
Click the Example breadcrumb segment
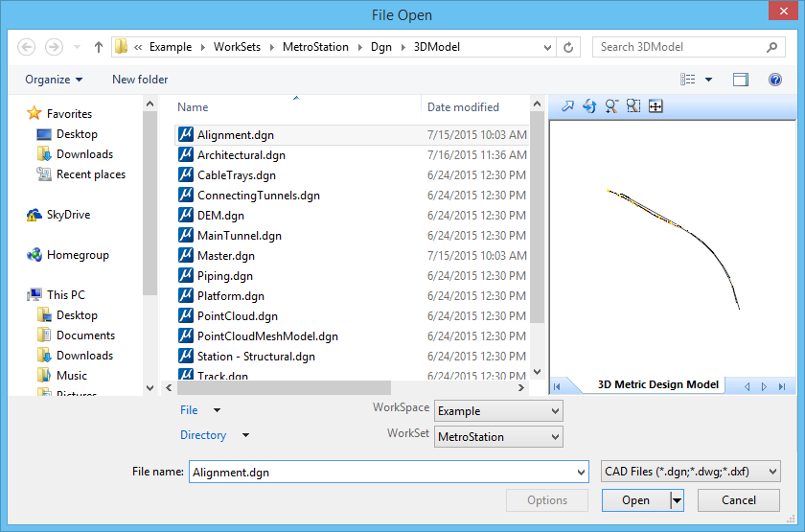pos(171,47)
